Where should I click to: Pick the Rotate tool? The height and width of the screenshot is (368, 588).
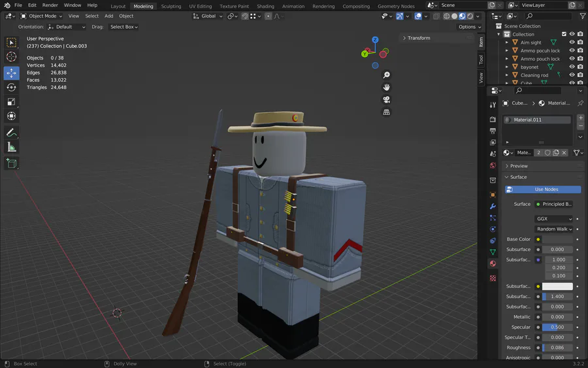click(x=11, y=88)
